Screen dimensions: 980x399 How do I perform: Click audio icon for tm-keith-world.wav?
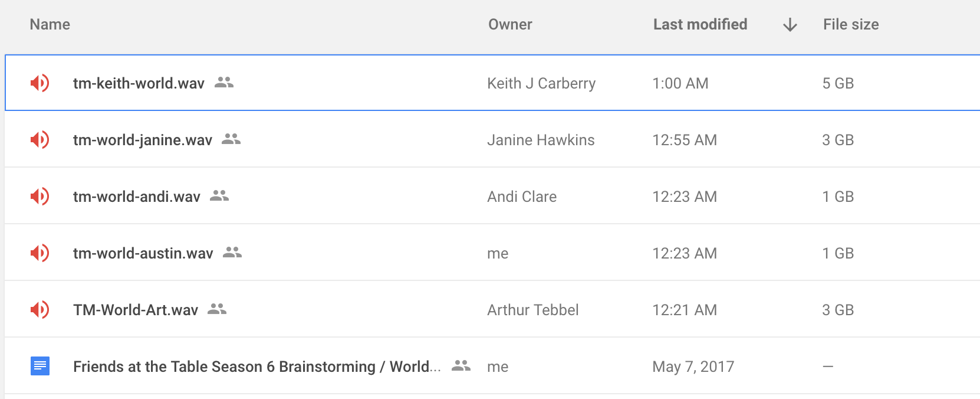40,83
